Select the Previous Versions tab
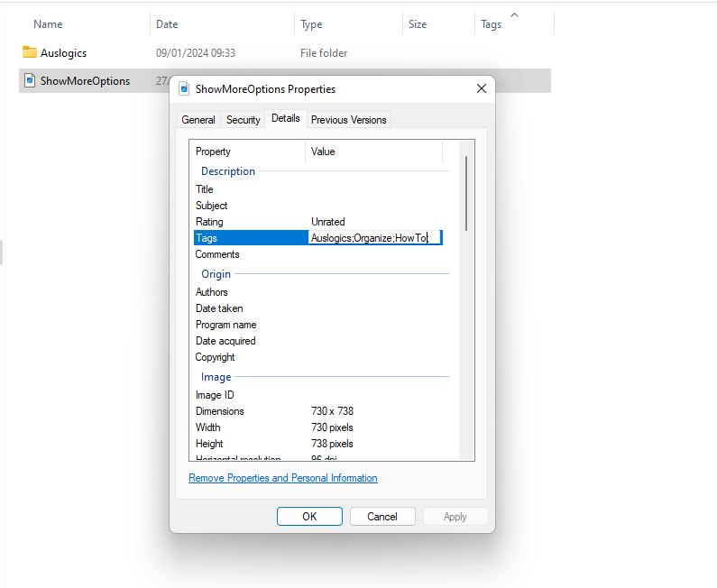717x588 pixels. click(348, 120)
